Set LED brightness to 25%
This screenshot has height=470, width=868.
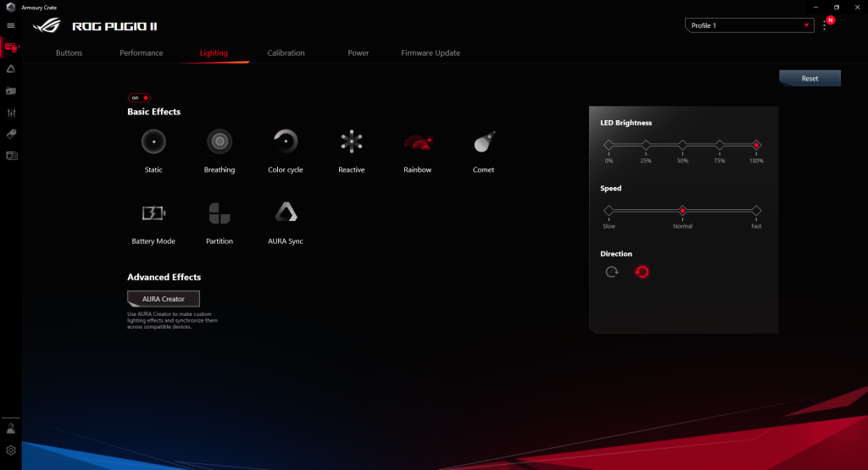click(x=645, y=145)
